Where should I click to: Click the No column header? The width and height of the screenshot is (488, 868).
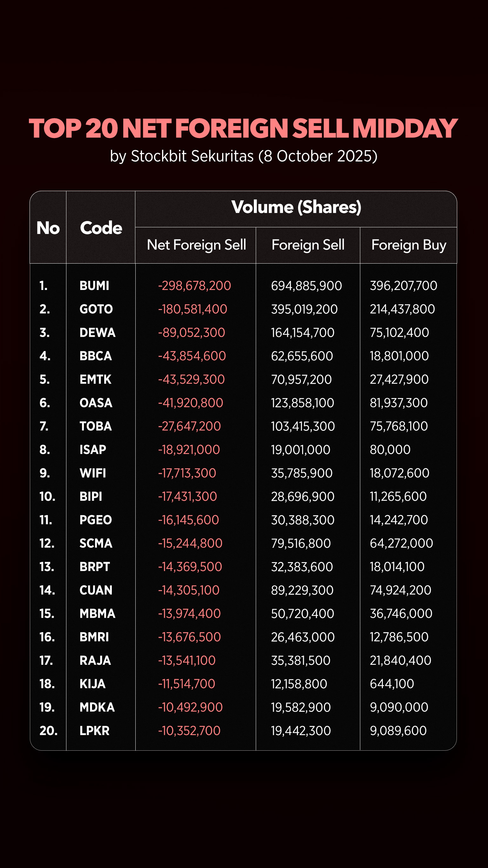click(x=48, y=228)
